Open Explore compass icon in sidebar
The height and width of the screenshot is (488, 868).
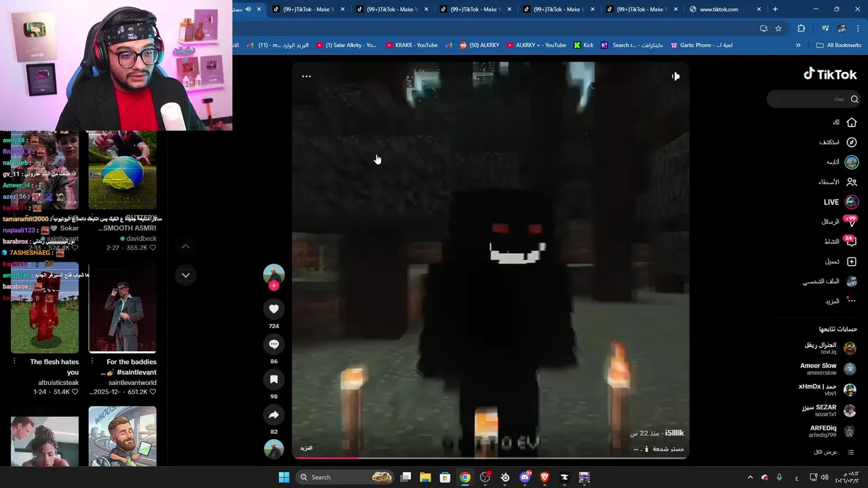tap(852, 142)
